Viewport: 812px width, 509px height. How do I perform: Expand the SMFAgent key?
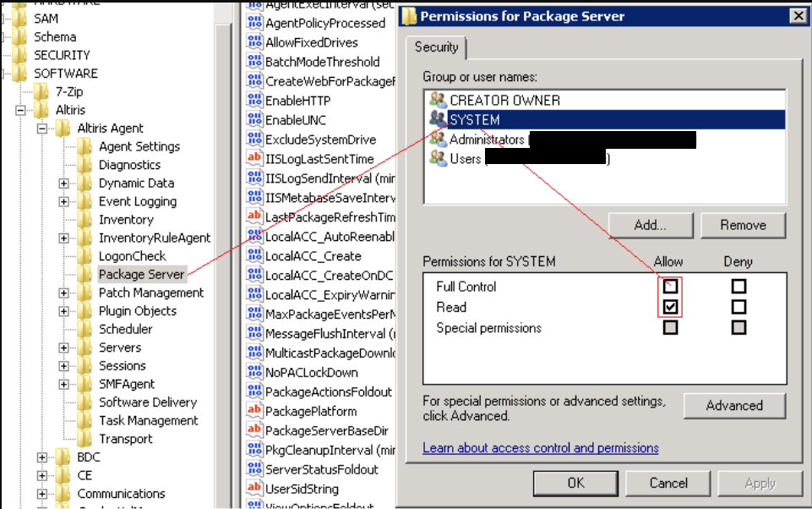coord(63,384)
